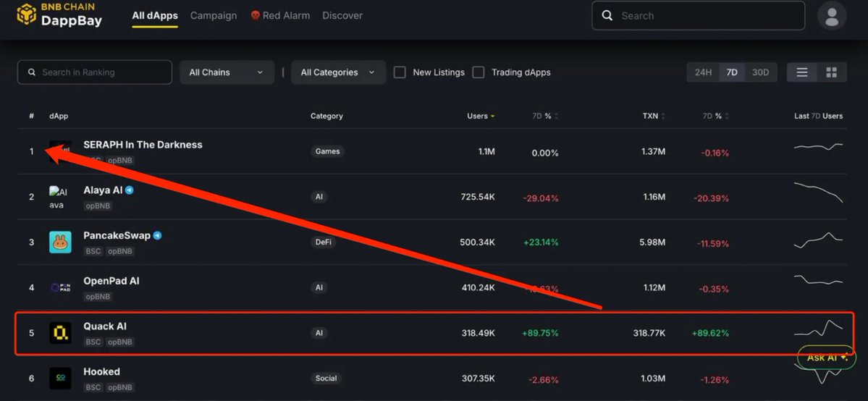Click the Red Alarm skull icon
The height and width of the screenshot is (401, 868).
(256, 15)
